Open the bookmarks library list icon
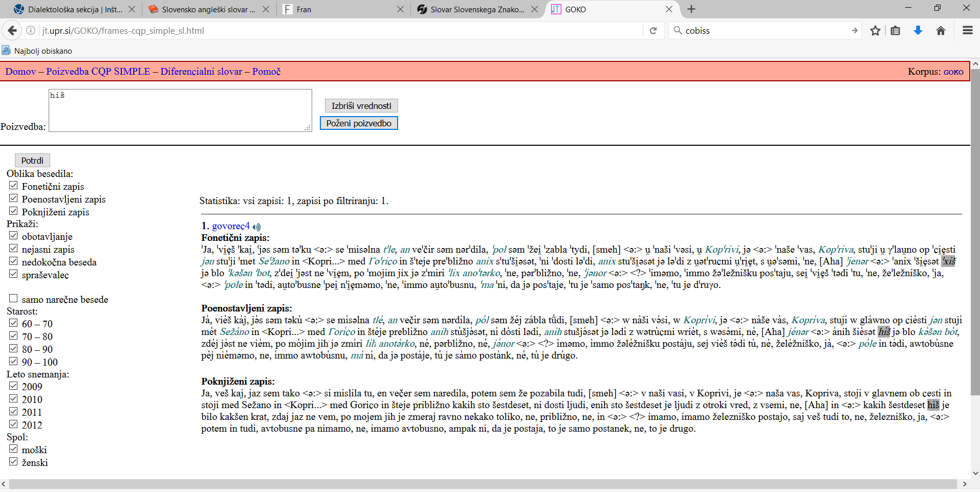 coord(895,31)
